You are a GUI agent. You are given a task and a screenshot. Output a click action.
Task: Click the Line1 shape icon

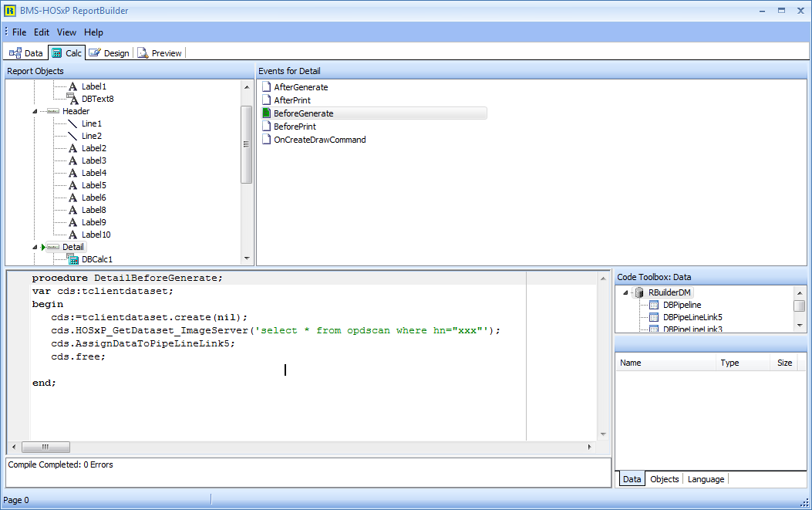[x=73, y=123]
